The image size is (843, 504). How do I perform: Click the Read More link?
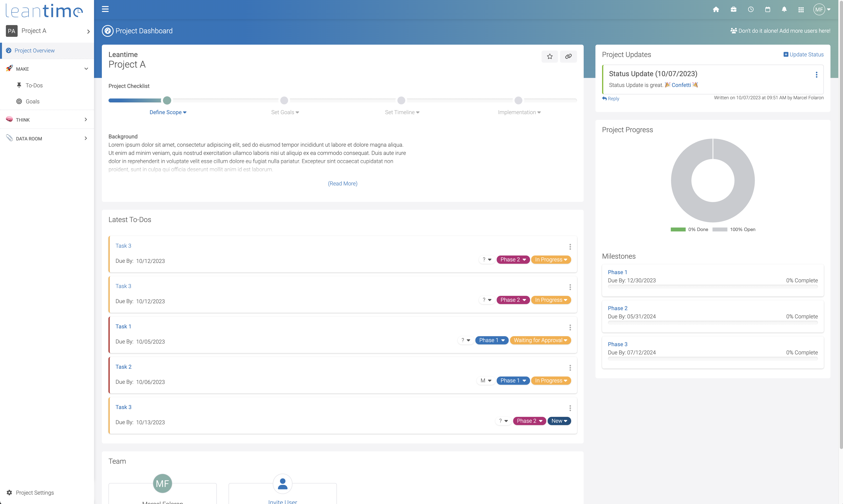coord(342,183)
